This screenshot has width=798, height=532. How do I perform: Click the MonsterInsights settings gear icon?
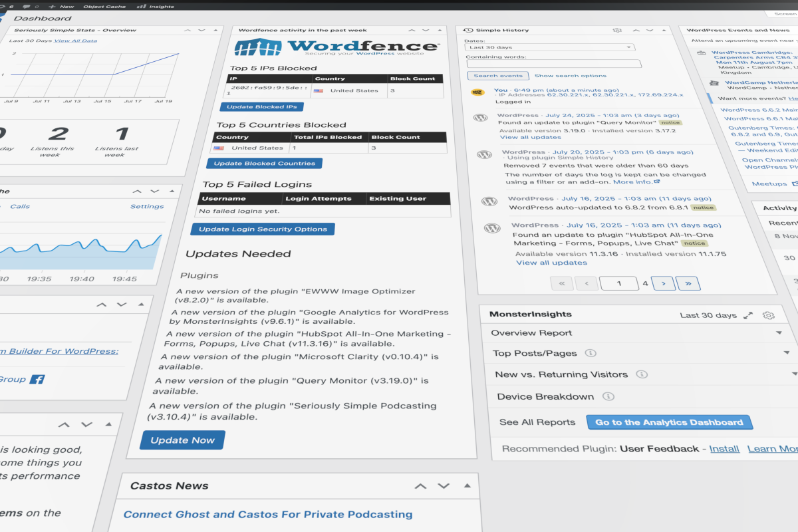769,316
